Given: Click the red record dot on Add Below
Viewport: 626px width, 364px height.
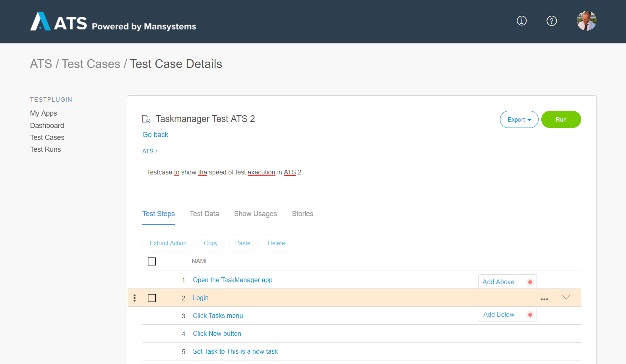Looking at the screenshot, I should pyautogui.click(x=530, y=315).
